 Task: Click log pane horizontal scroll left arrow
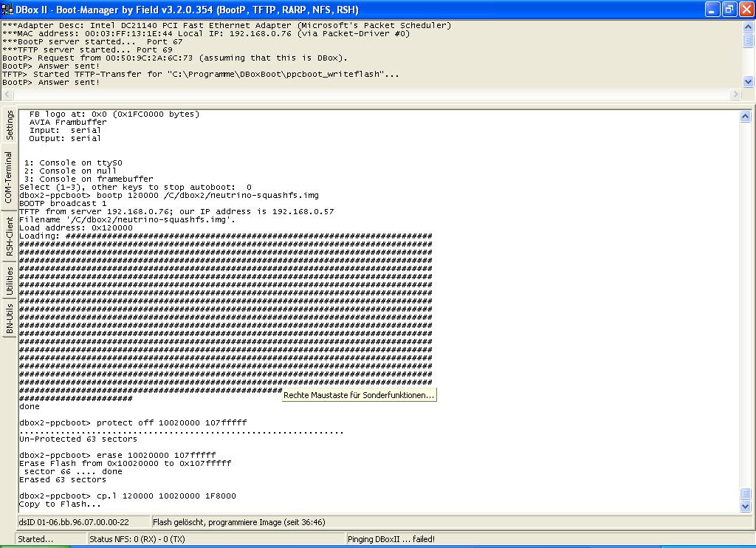click(7, 94)
